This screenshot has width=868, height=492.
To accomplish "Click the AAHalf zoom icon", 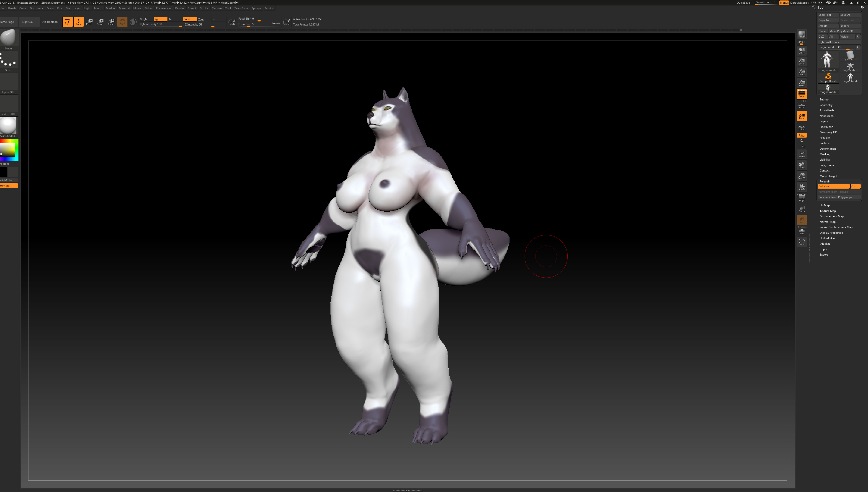I will [x=801, y=83].
